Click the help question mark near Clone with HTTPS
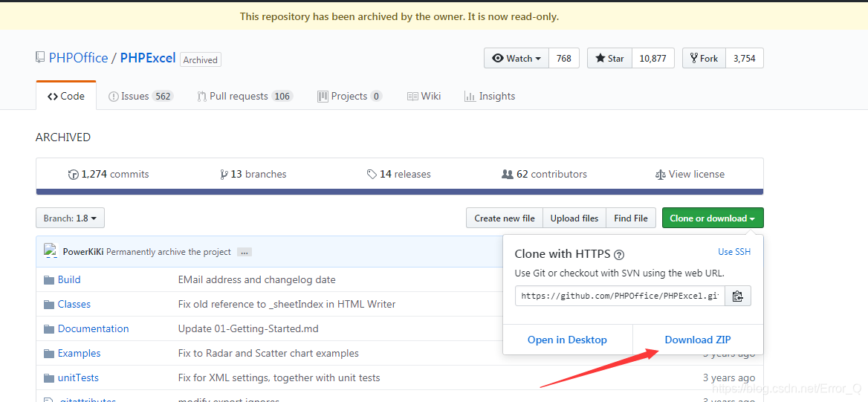This screenshot has width=868, height=402. [x=620, y=255]
